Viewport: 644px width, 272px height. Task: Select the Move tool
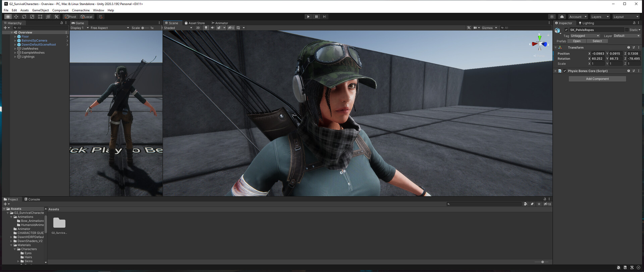(16, 16)
